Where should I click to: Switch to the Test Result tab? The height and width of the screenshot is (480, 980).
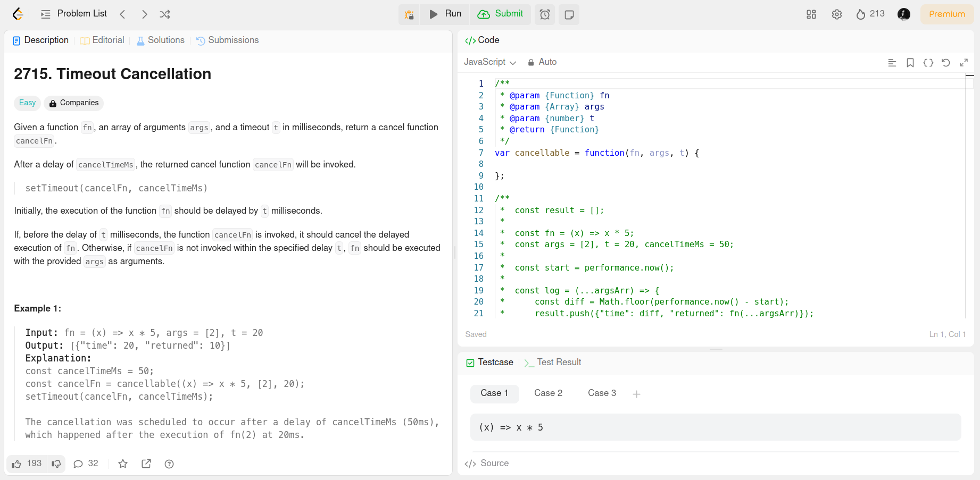(x=553, y=363)
